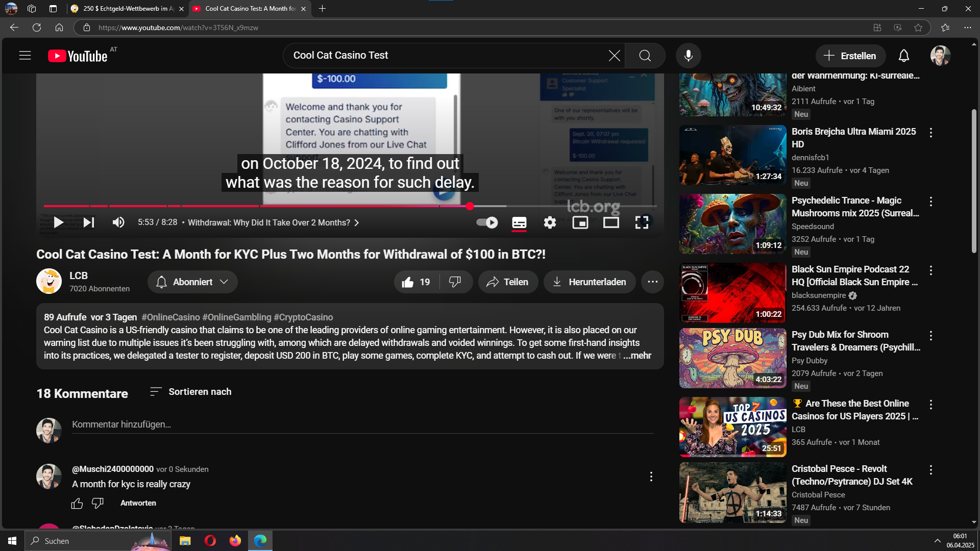This screenshot has width=980, height=551.
Task: Open Black Sun Empire Podcast 22 title
Action: (x=855, y=276)
